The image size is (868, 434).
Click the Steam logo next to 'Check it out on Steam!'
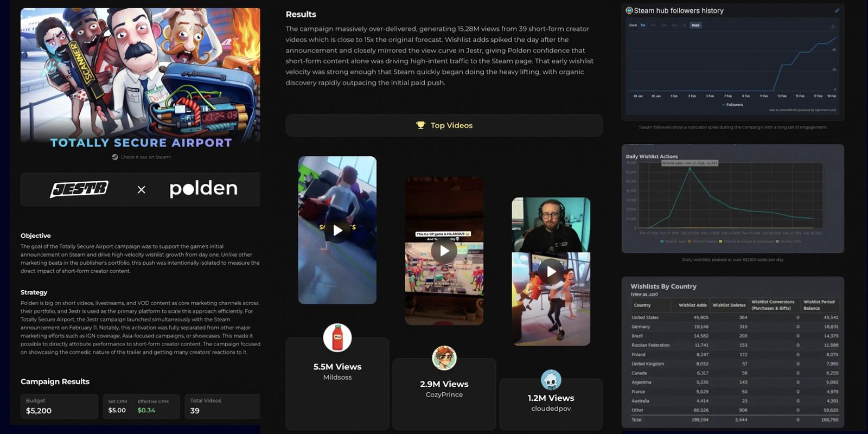pos(115,157)
